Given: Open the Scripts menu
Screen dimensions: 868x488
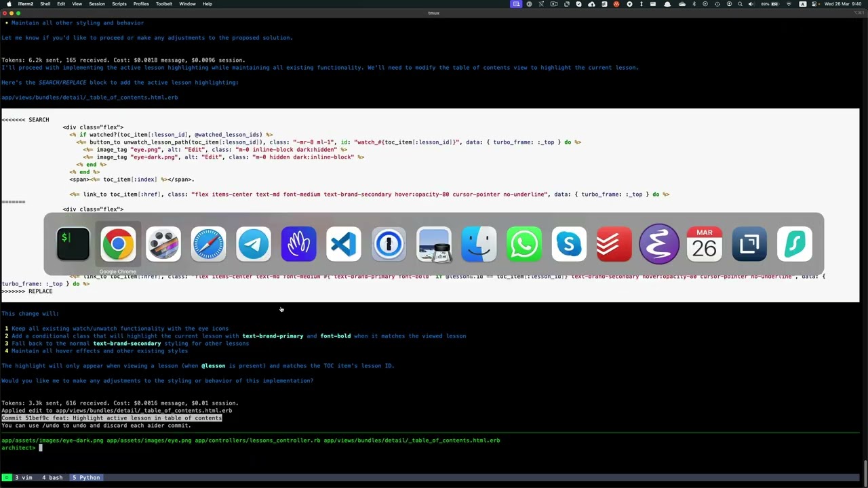Looking at the screenshot, I should [119, 4].
